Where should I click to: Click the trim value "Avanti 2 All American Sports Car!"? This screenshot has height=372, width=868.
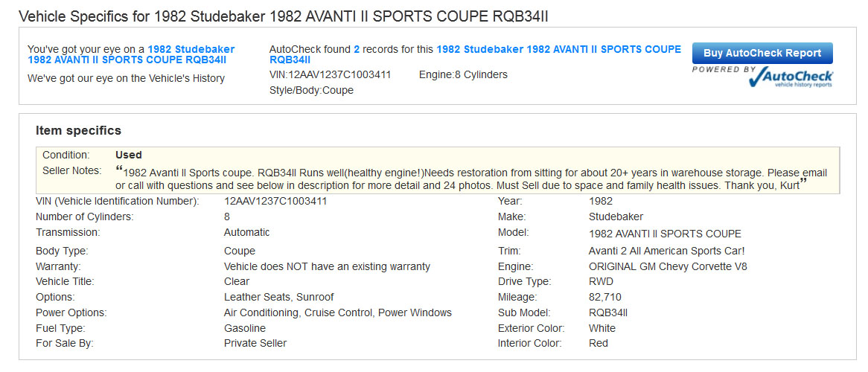coord(666,251)
